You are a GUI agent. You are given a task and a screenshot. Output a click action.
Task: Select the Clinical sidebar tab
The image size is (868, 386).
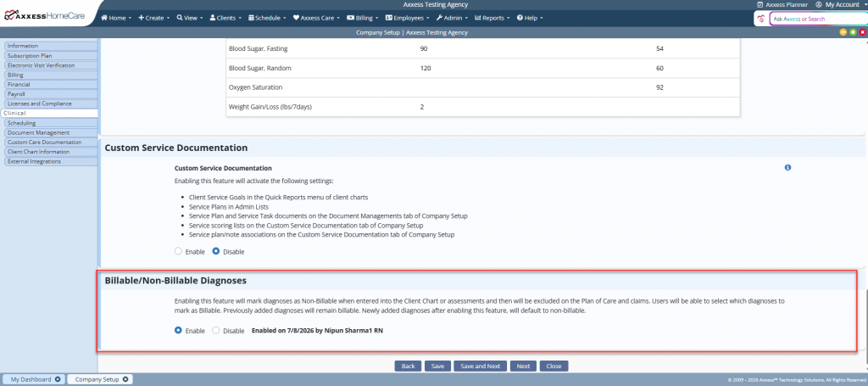point(49,113)
